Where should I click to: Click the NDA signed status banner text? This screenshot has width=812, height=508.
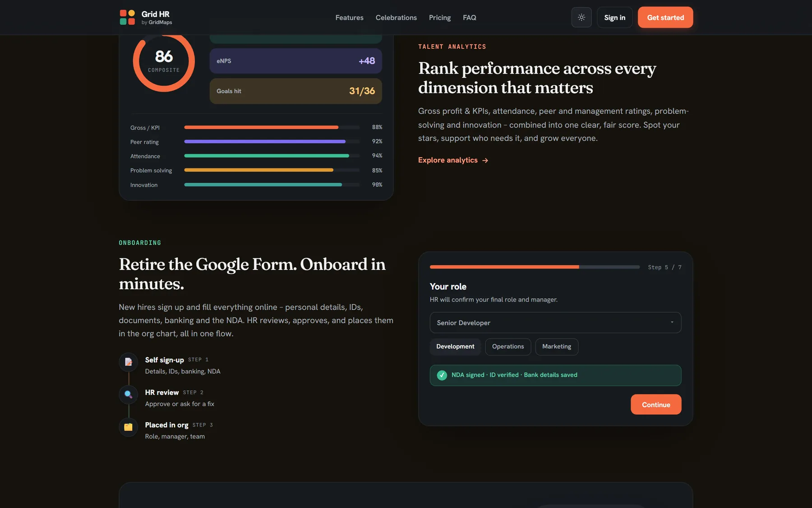pos(514,375)
